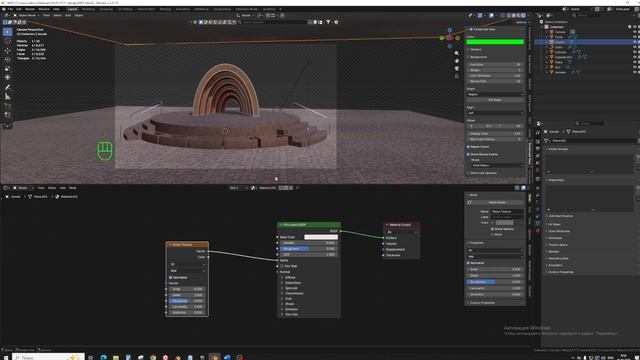Click the Camera object icon in outliner
Viewport: 640px width, 360px height.
551,32
